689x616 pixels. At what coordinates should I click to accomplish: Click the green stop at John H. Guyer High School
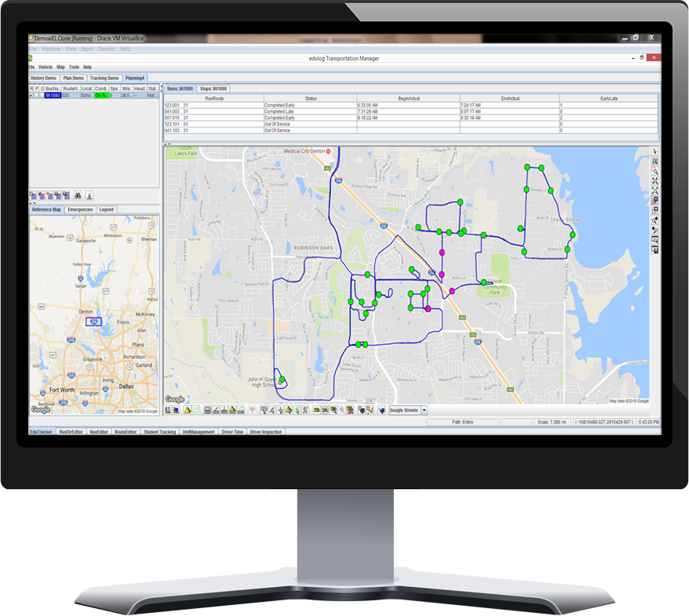pos(282,379)
